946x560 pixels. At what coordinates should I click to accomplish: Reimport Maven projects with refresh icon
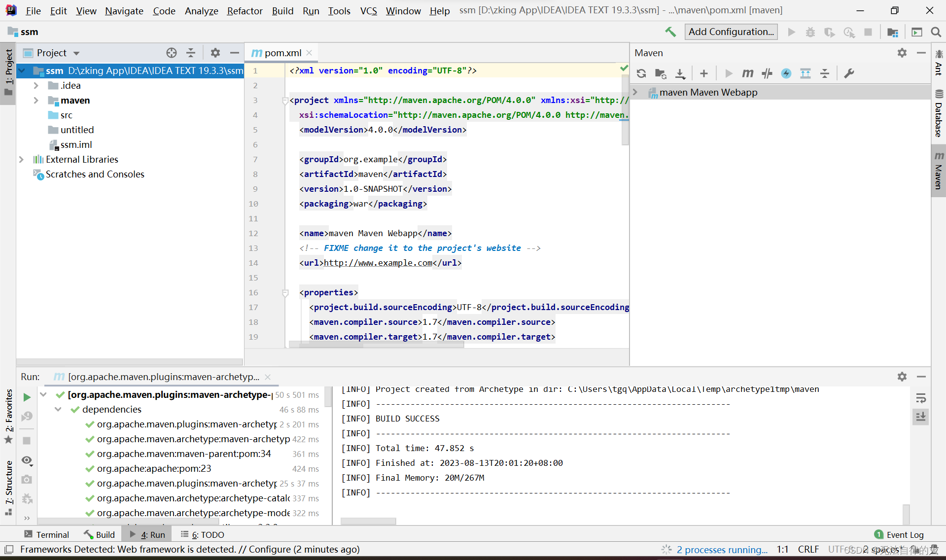[641, 73]
